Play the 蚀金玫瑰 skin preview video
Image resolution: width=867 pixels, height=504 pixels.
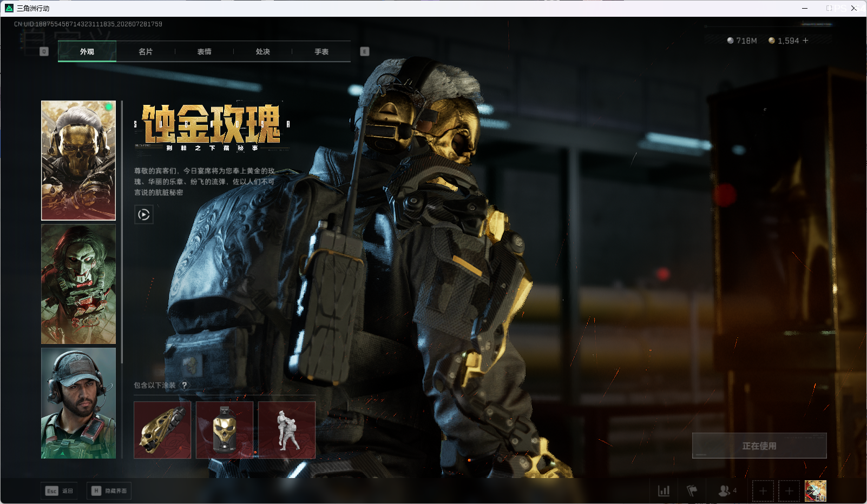[143, 215]
